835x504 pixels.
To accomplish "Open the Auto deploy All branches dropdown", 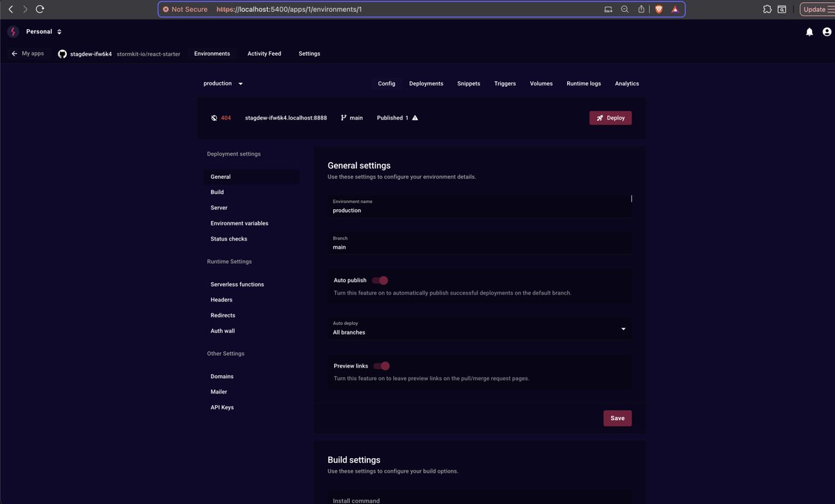I will [480, 329].
